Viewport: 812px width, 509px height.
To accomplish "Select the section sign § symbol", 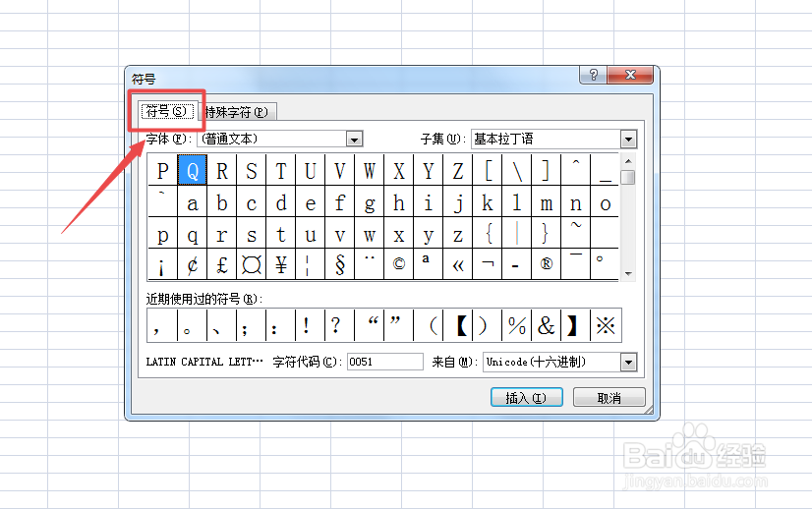I will tap(340, 264).
